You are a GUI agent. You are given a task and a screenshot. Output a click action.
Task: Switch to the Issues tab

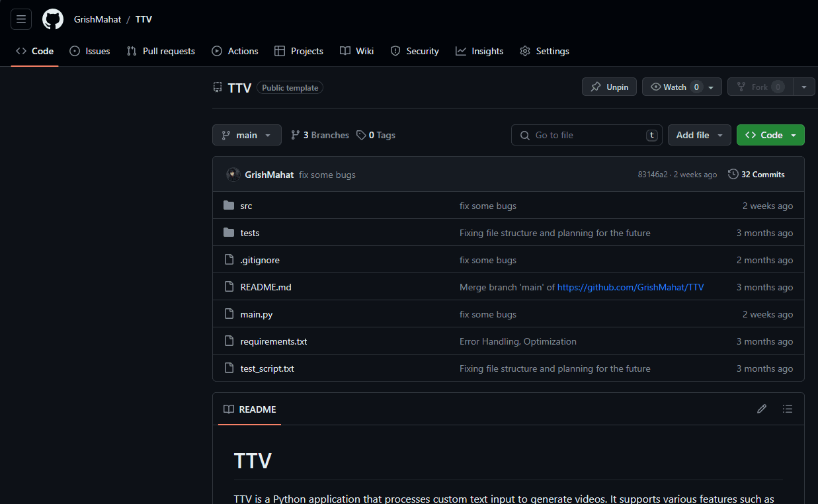click(x=90, y=51)
